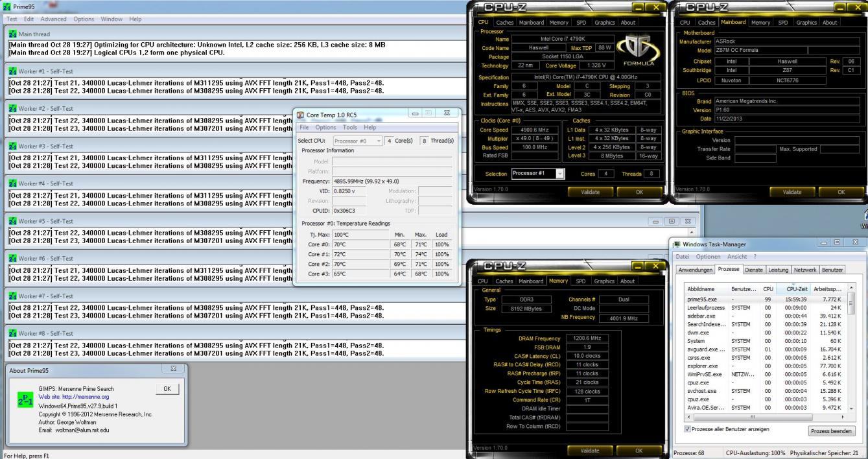Image resolution: width=868 pixels, height=459 pixels.
Task: Click Validate in the CPU-Z CPU window
Action: pyautogui.click(x=590, y=192)
